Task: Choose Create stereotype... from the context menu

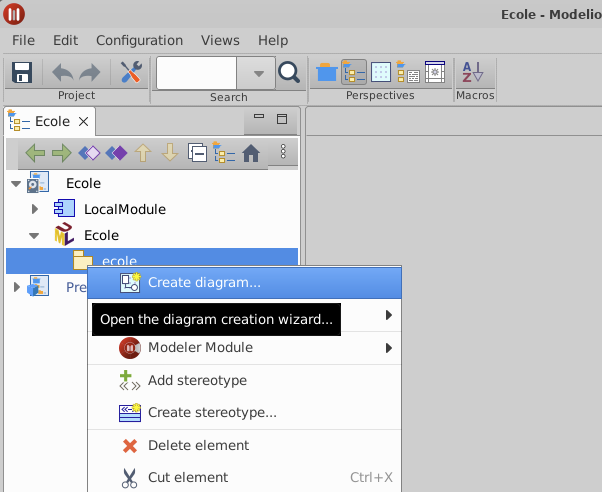Action: coord(245,412)
